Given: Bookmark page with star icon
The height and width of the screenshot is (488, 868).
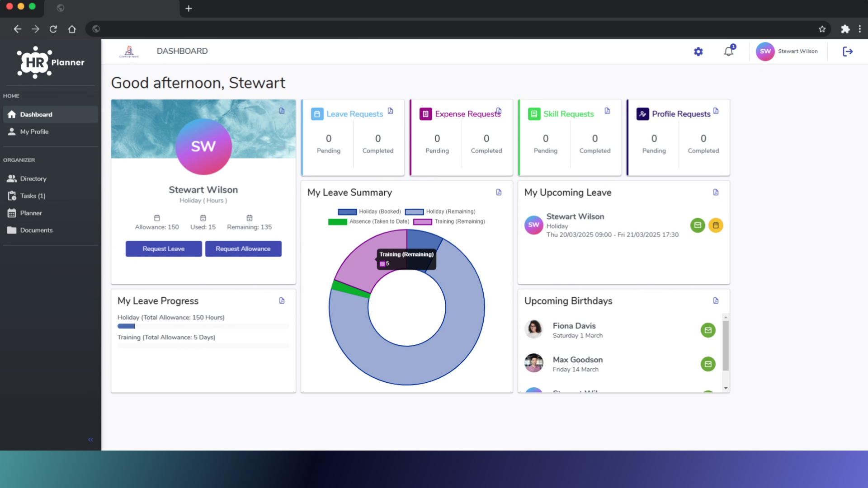Looking at the screenshot, I should coord(822,29).
